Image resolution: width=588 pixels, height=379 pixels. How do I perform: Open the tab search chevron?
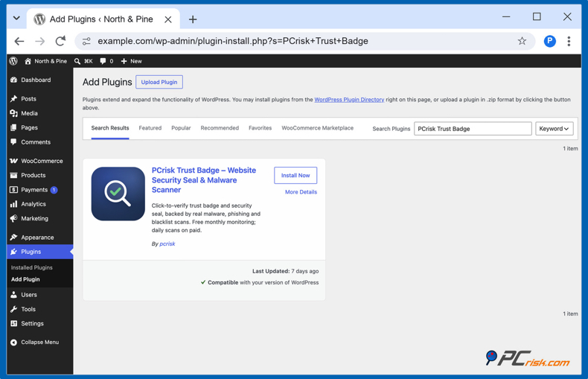point(16,18)
